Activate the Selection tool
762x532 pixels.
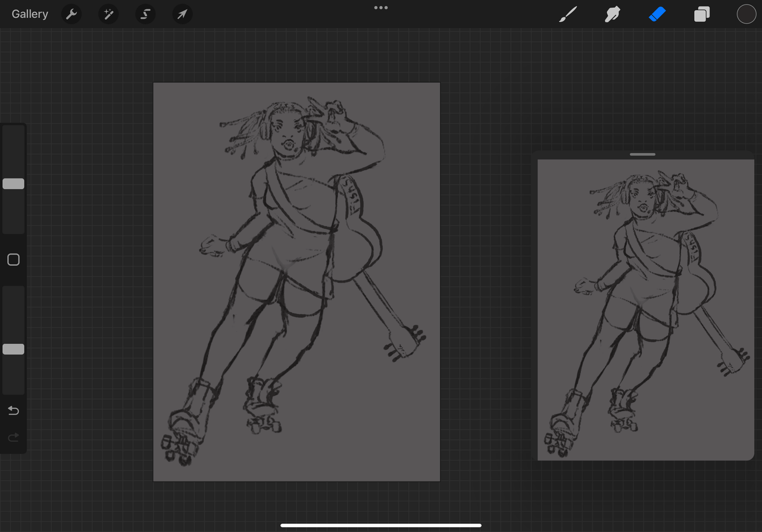[145, 14]
